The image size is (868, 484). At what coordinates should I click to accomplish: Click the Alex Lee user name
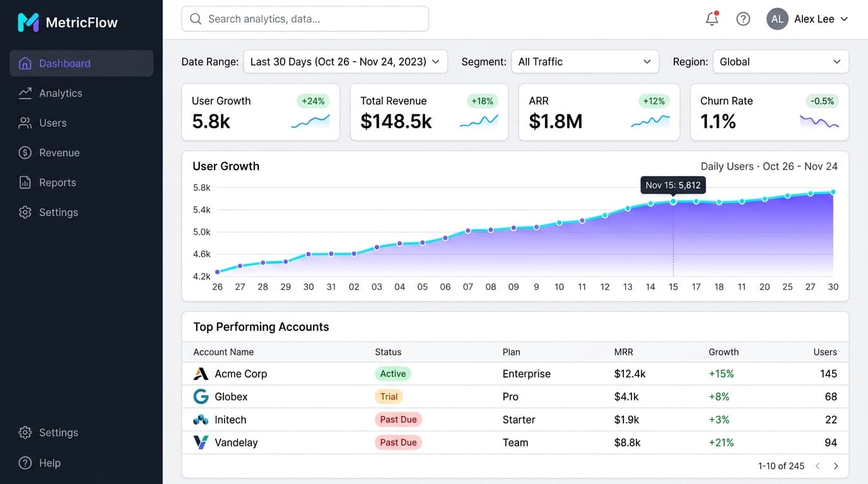(814, 19)
